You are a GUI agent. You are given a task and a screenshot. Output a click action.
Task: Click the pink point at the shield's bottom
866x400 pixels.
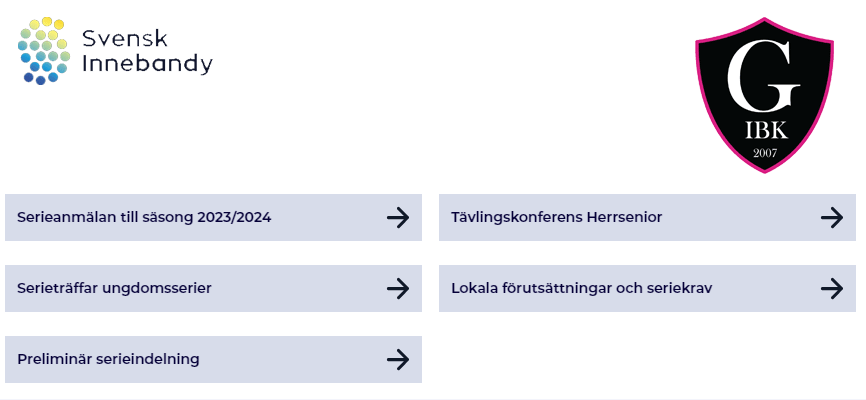point(765,171)
